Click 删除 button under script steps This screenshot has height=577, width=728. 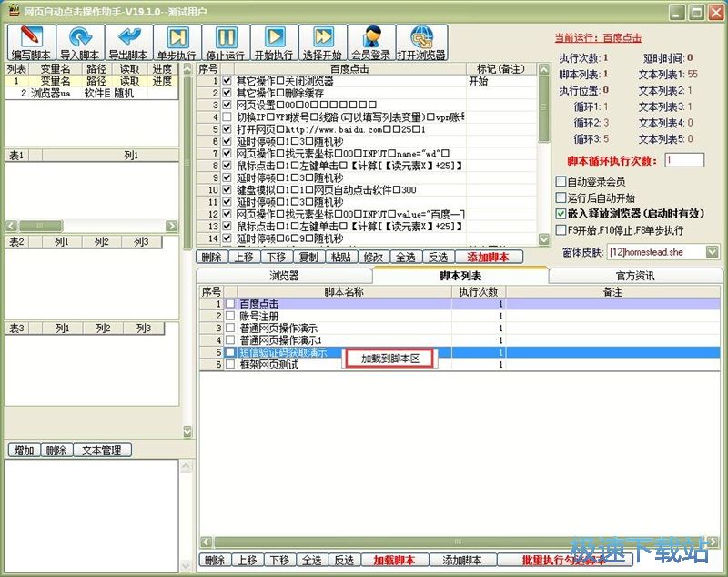point(212,257)
